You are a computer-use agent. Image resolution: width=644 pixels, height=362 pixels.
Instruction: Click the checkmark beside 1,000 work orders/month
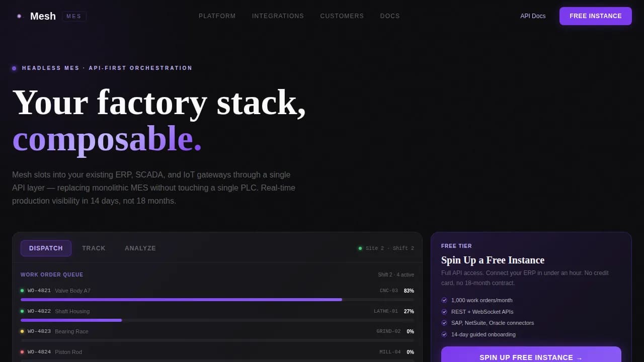[444, 300]
